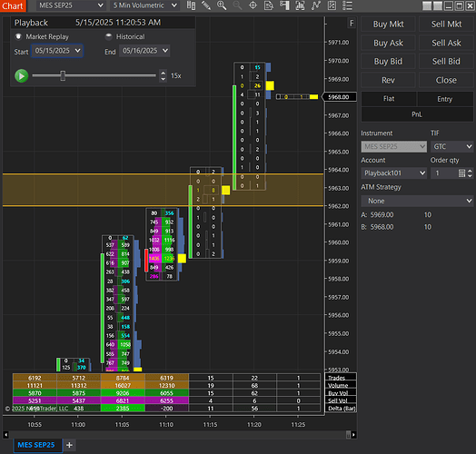This screenshot has width=476, height=454.
Task: Click the playback position slider handle
Action: pyautogui.click(x=63, y=76)
